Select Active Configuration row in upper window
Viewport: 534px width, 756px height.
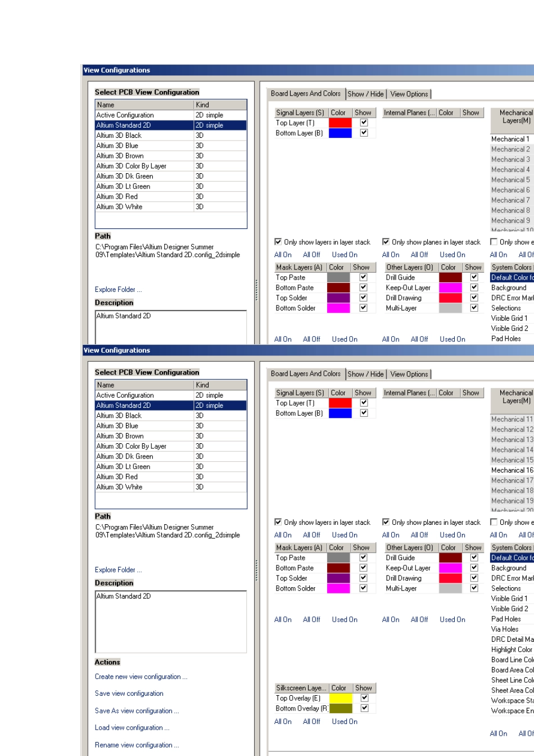pos(171,115)
